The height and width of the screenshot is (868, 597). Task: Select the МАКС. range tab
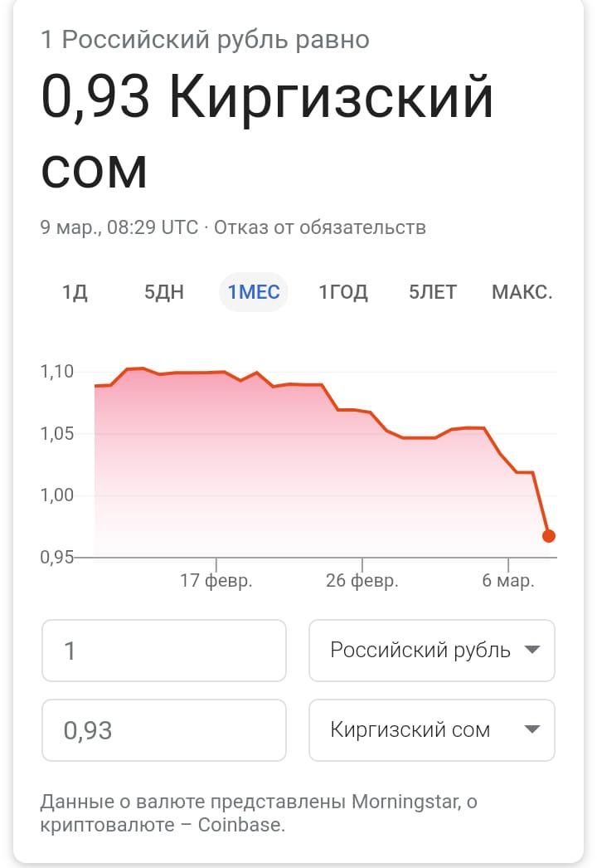pyautogui.click(x=522, y=292)
